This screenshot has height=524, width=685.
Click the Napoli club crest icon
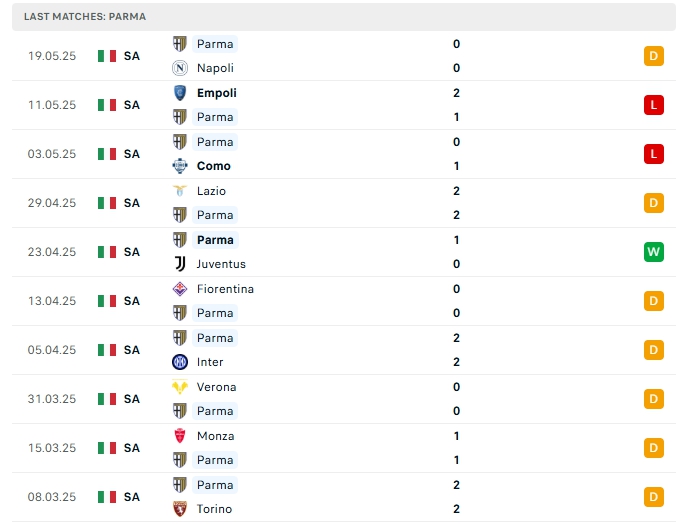click(180, 68)
